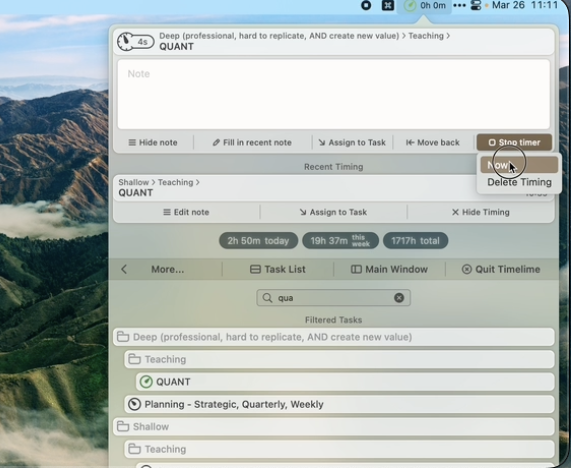Click the back chevron beside More...
Screen dimensions: 571x468
click(124, 269)
